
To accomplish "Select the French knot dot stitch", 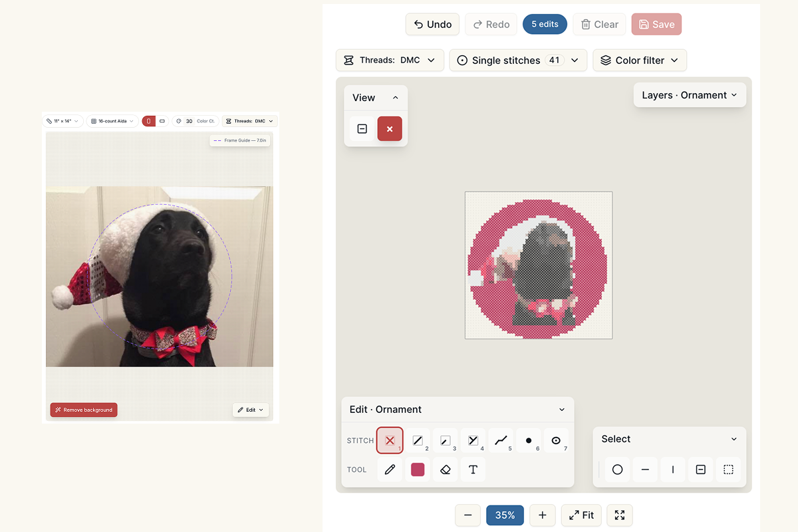I will 529,440.
